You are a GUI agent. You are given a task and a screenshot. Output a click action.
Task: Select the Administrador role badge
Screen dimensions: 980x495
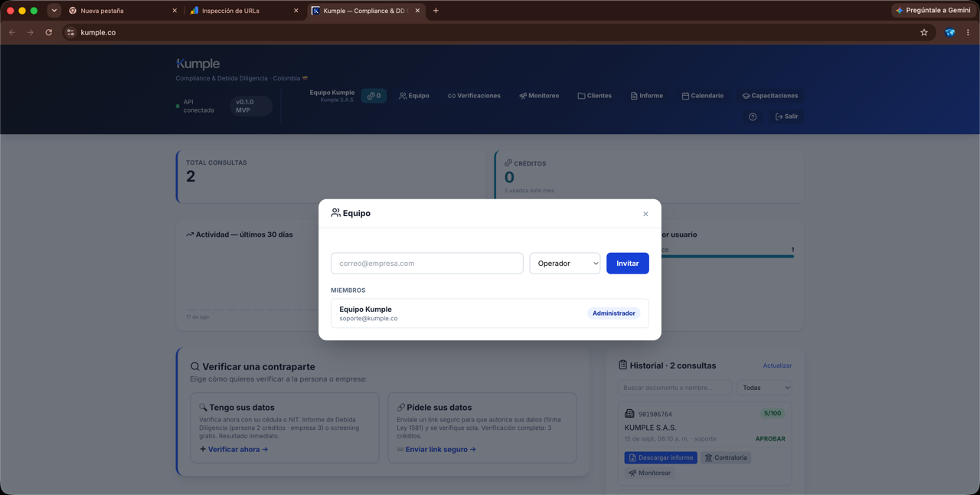(614, 313)
